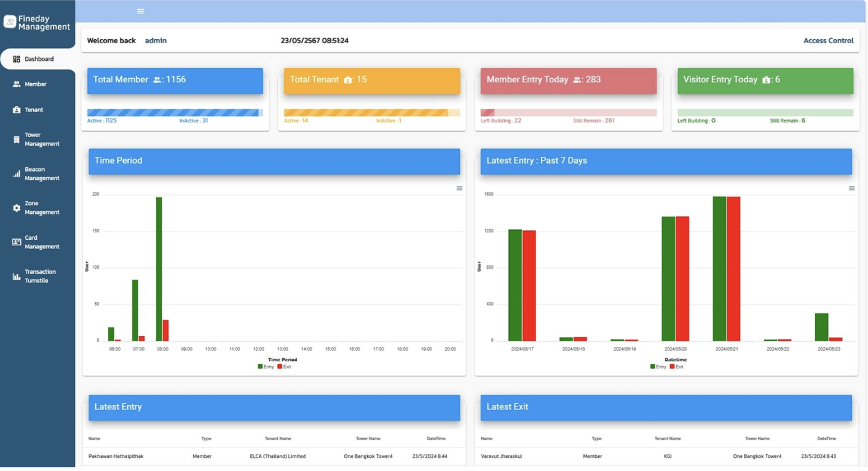The image size is (868, 471).
Task: Click the Tenant badge icon in sidebar
Action: [17, 110]
